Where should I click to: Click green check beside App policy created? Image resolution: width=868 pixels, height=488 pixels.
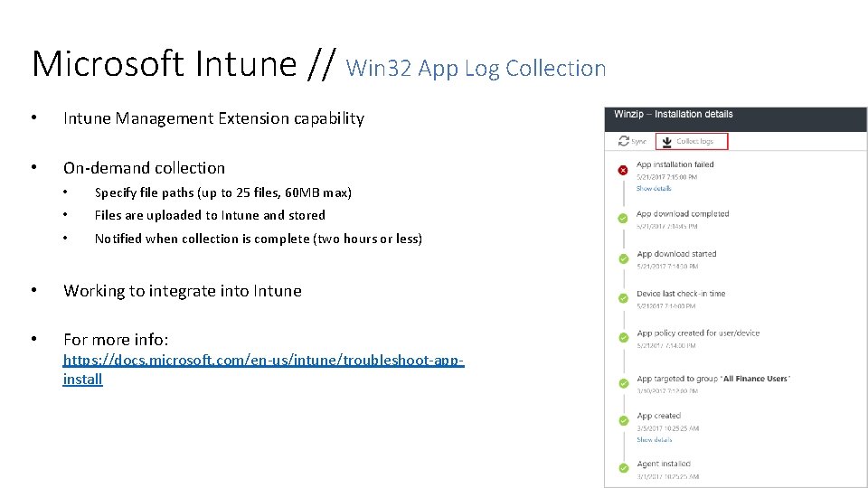coord(623,337)
